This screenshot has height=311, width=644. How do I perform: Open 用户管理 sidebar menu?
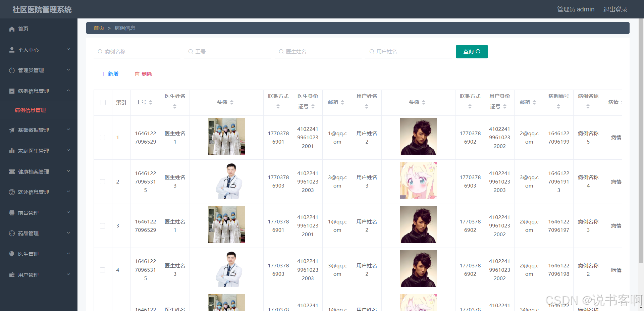(x=39, y=275)
